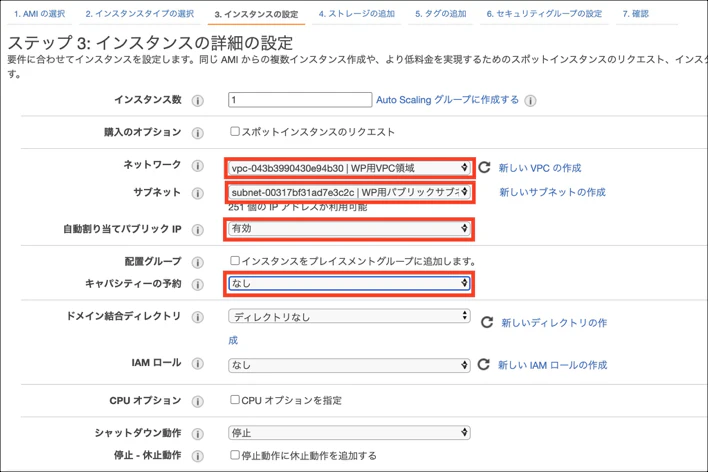Go to step 2. インスタンスタイプの選択
The width and height of the screenshot is (708, 472).
coord(140,14)
